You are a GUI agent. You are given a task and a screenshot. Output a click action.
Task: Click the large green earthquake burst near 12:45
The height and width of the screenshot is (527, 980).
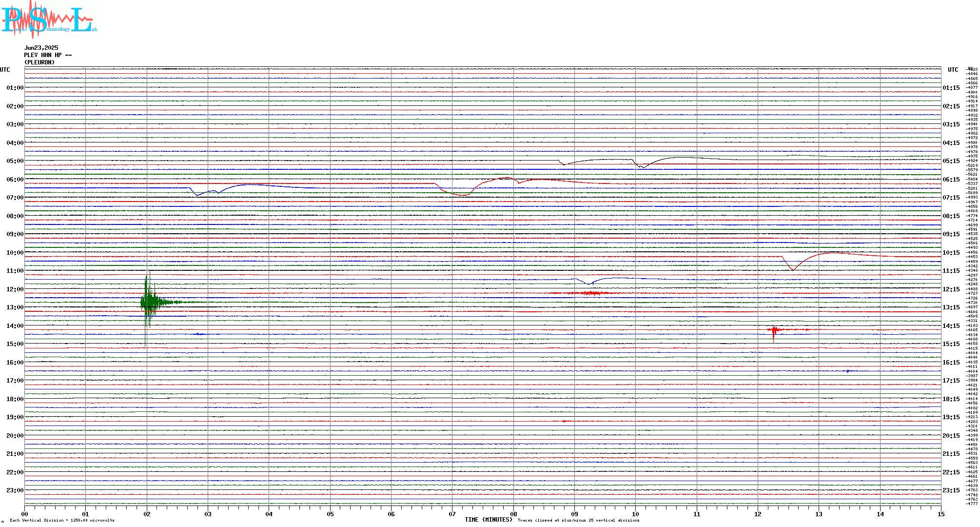click(x=149, y=303)
